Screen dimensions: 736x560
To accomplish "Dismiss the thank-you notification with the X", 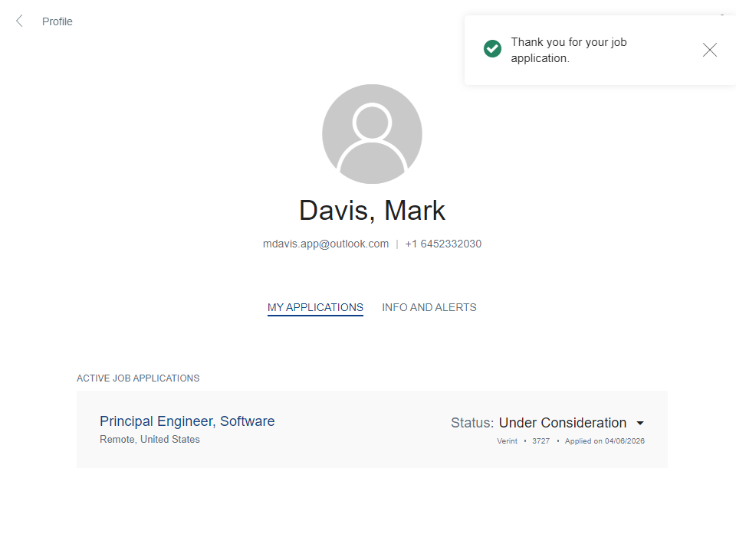I will [709, 50].
